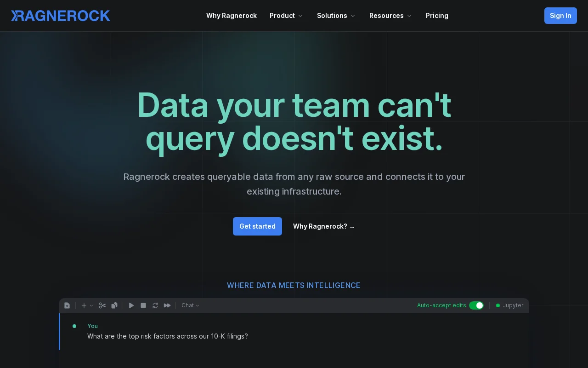The width and height of the screenshot is (588, 368).
Task: Click the restart kernel refresh icon
Action: click(x=155, y=305)
